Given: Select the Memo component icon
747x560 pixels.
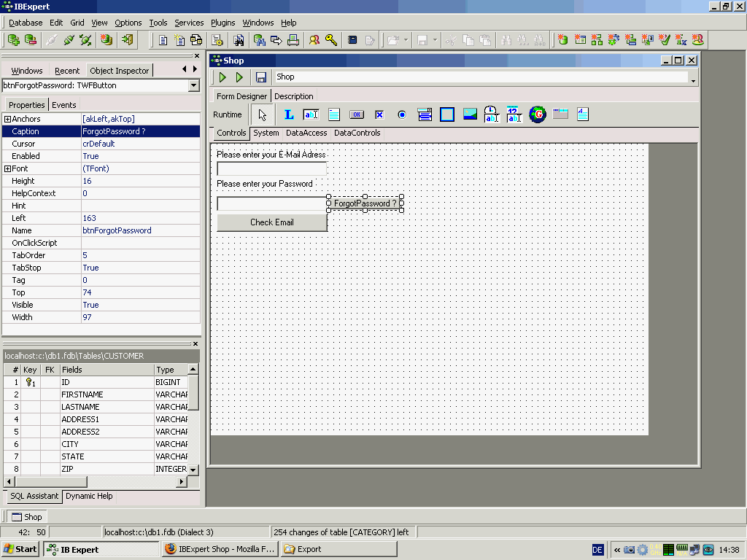Looking at the screenshot, I should pos(334,114).
